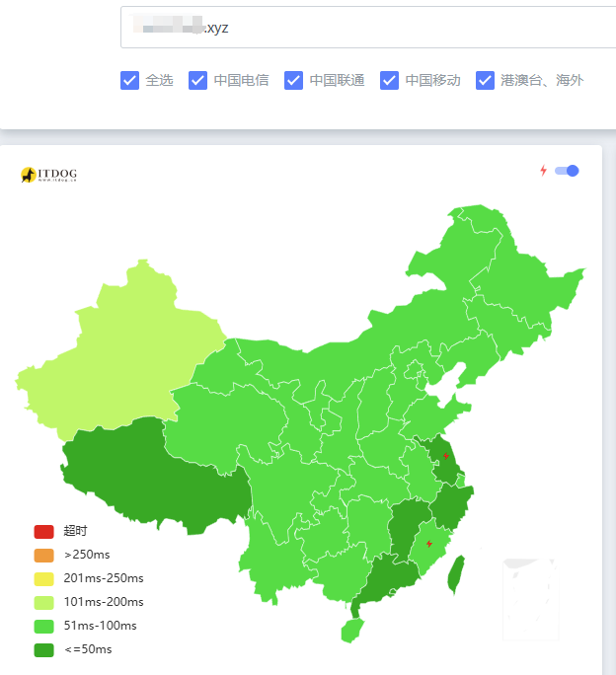Click the orange >250ms legend swatch
The image size is (616, 675).
coord(44,556)
